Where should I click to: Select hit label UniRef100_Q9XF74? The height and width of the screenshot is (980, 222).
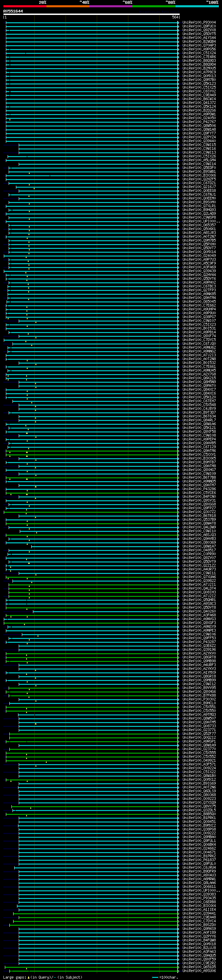click(x=199, y=336)
